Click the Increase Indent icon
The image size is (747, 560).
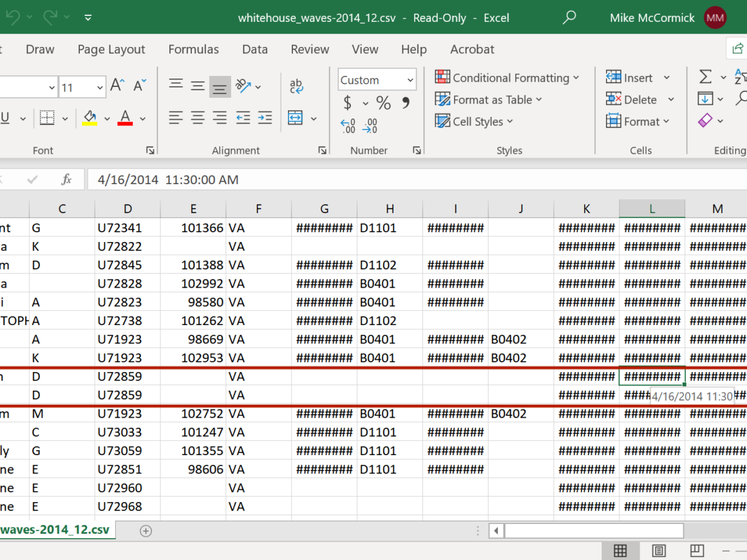click(265, 118)
